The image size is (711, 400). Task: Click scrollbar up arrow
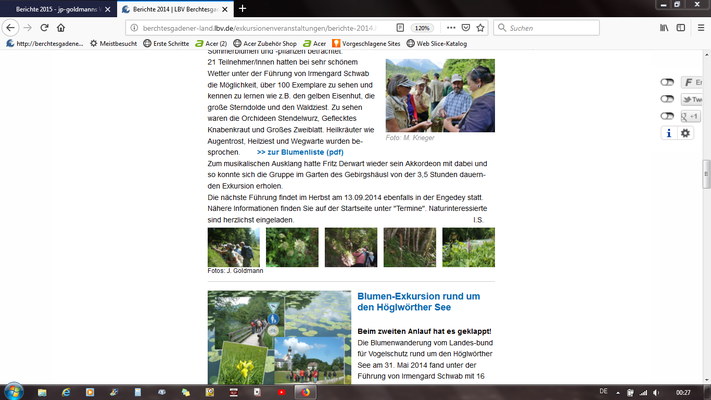(706, 54)
